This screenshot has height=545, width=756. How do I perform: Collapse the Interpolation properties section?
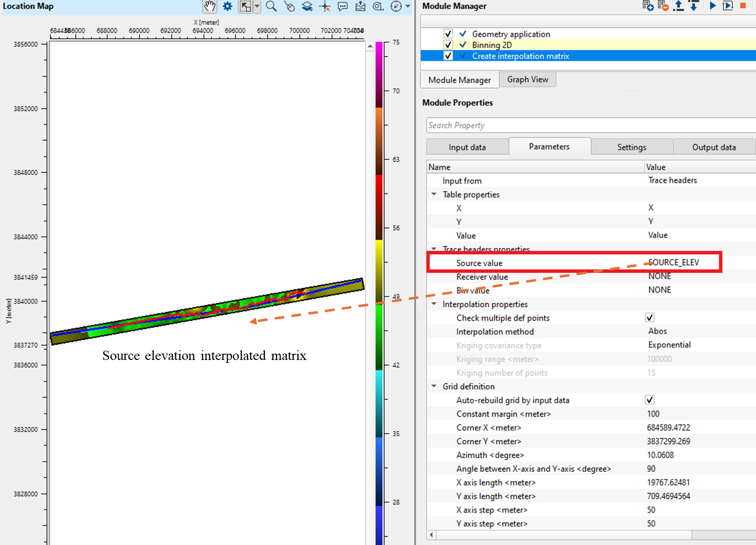(433, 304)
